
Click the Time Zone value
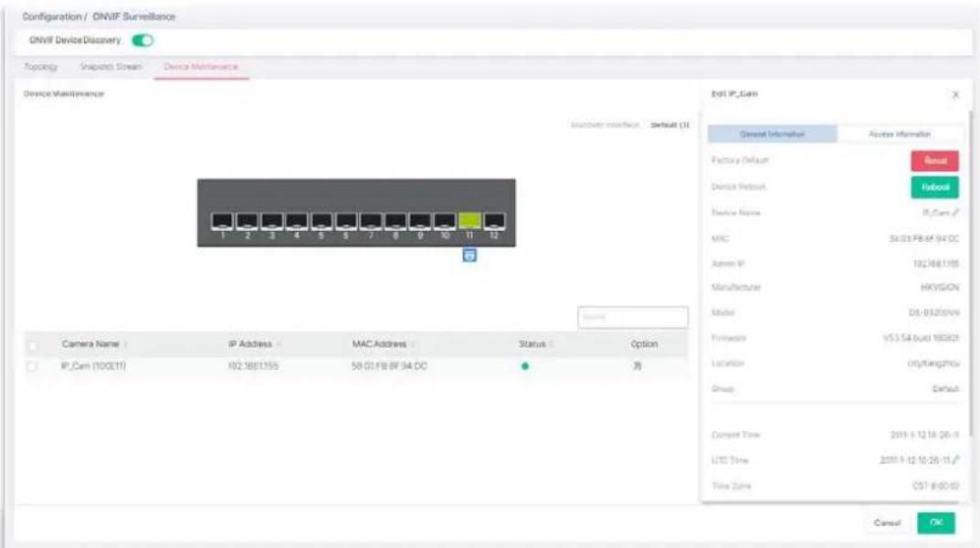(x=935, y=486)
